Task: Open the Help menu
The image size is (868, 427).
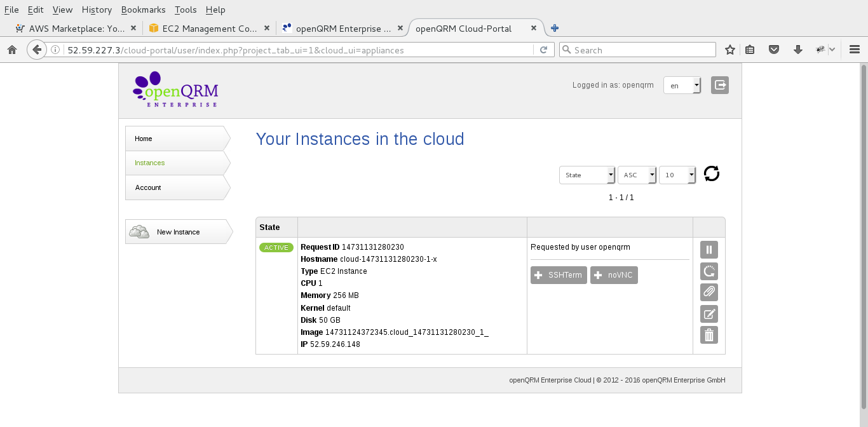Action: point(215,10)
